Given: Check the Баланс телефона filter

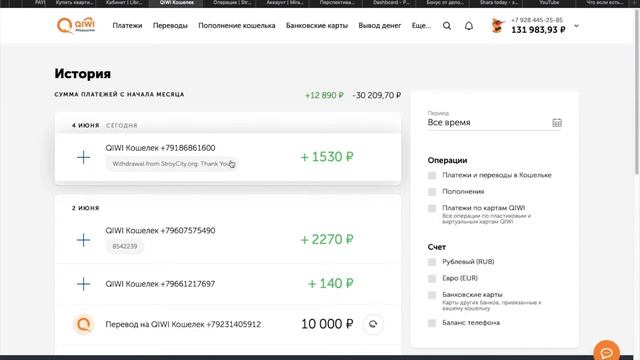Looking at the screenshot, I should (432, 323).
